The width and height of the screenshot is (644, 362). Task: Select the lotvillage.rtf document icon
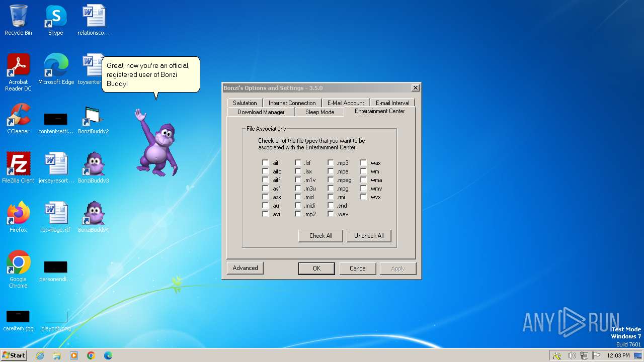point(56,217)
